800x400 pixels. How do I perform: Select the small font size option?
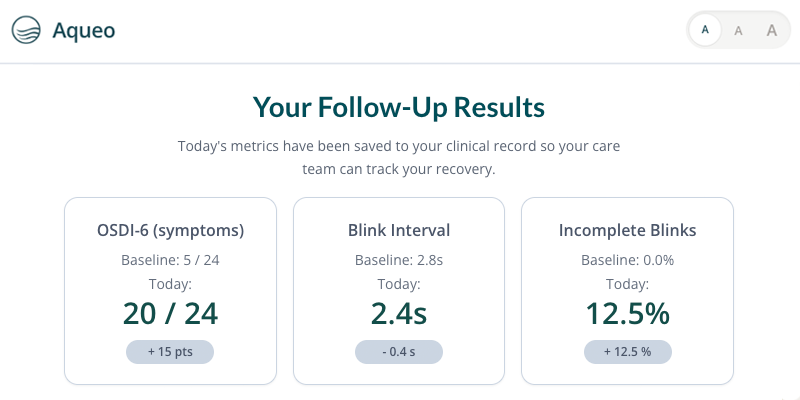tap(706, 30)
